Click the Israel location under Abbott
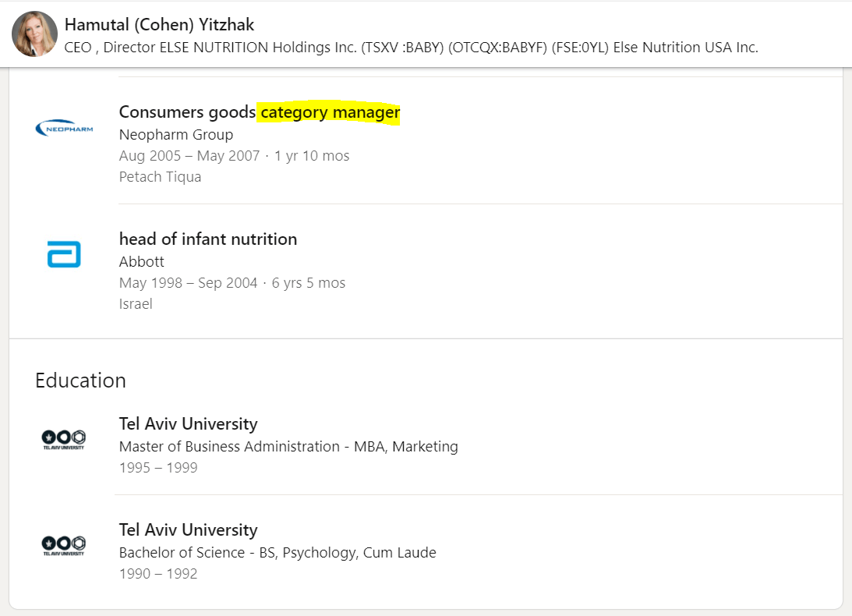Image resolution: width=852 pixels, height=616 pixels. coord(136,304)
